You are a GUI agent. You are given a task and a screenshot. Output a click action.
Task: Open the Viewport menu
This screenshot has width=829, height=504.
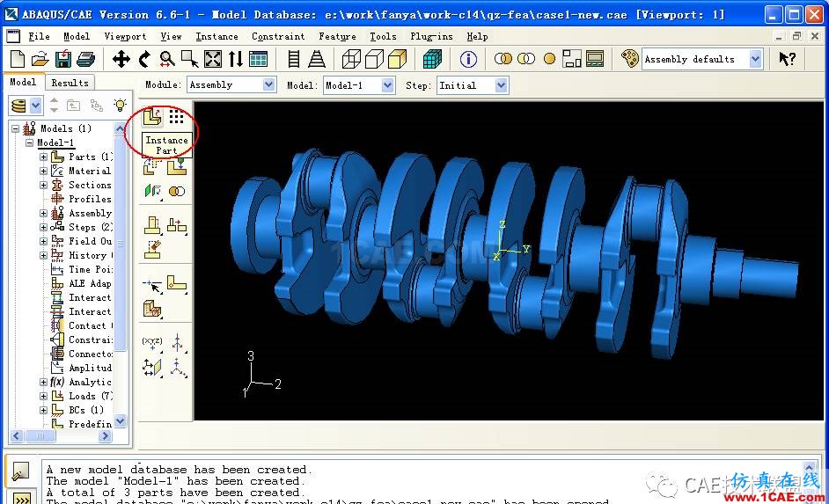click(x=125, y=36)
